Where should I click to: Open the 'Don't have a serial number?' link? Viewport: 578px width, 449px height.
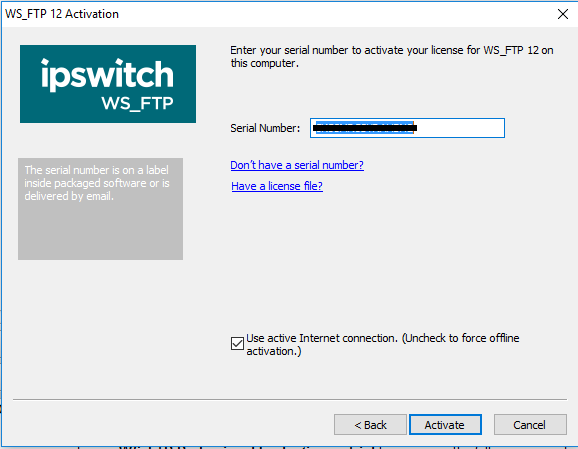point(297,165)
